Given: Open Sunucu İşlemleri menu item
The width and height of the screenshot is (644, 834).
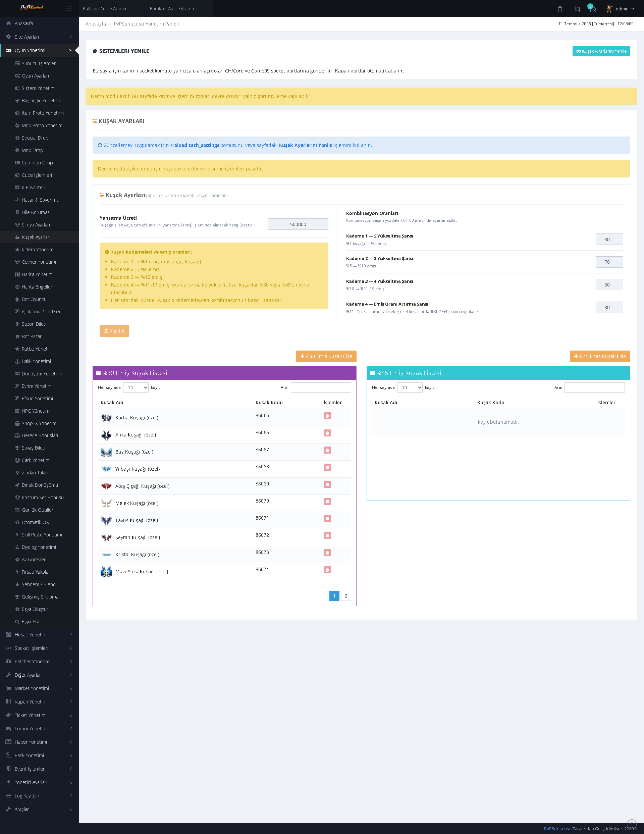Looking at the screenshot, I should pos(39,63).
